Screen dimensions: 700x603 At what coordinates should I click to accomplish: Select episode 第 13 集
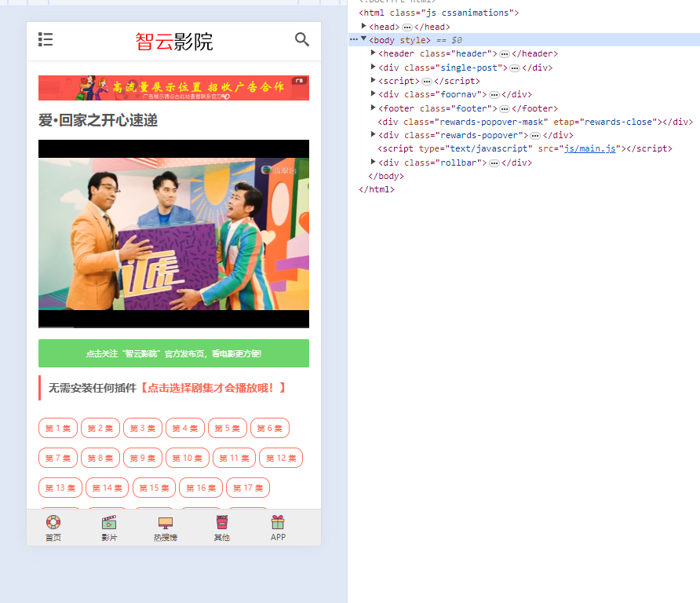tap(60, 488)
